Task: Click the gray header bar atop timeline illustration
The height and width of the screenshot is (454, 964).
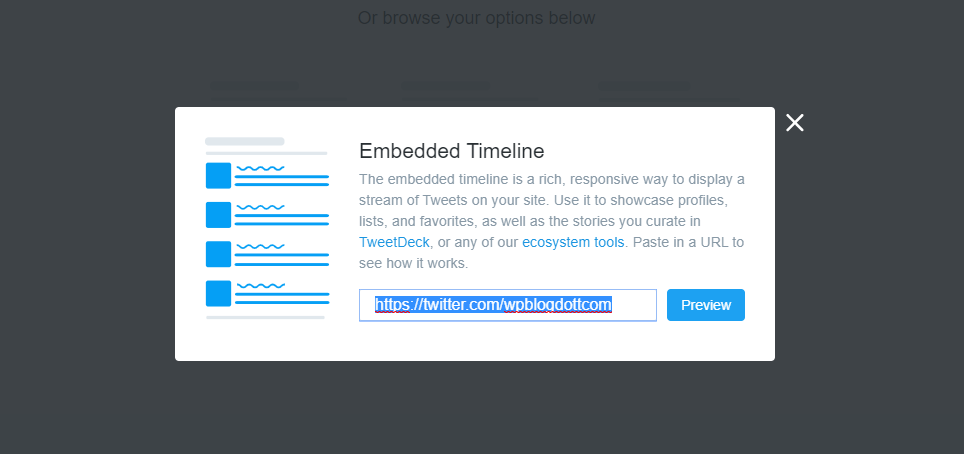Action: click(245, 141)
